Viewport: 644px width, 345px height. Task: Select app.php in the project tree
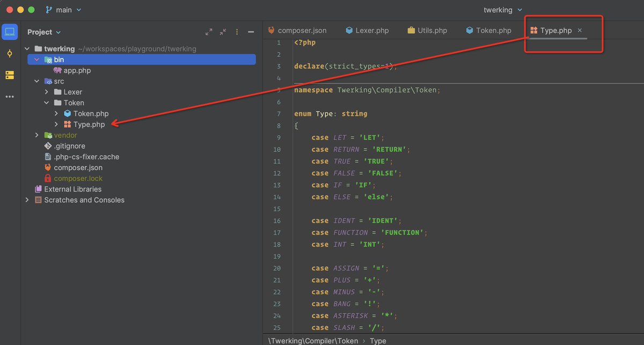click(78, 70)
